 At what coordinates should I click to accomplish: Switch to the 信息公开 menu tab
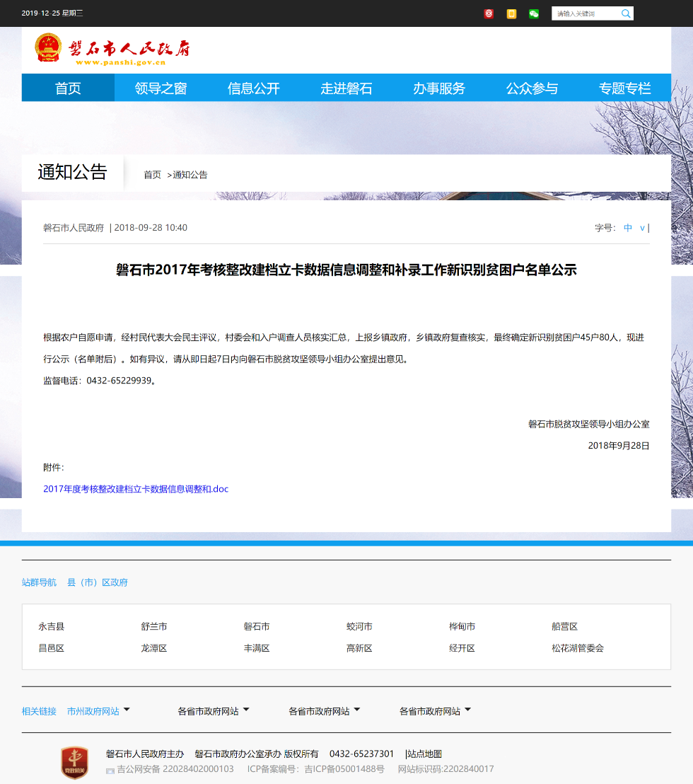pyautogui.click(x=252, y=88)
